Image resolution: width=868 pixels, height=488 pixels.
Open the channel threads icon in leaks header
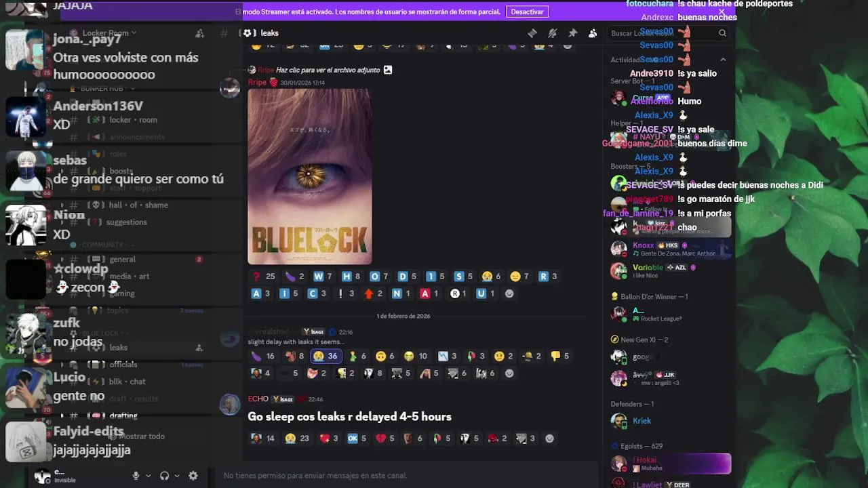pyautogui.click(x=532, y=33)
